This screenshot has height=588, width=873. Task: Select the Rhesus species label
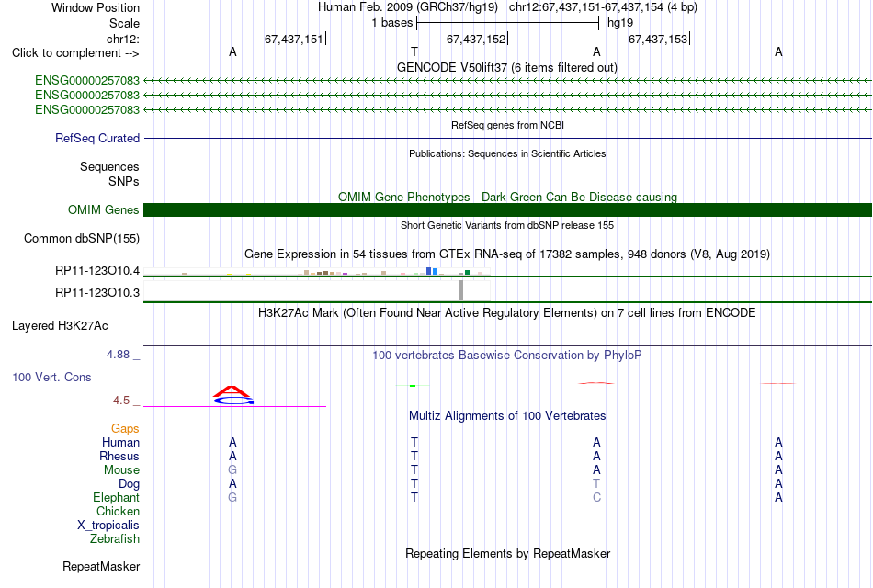[119, 456]
